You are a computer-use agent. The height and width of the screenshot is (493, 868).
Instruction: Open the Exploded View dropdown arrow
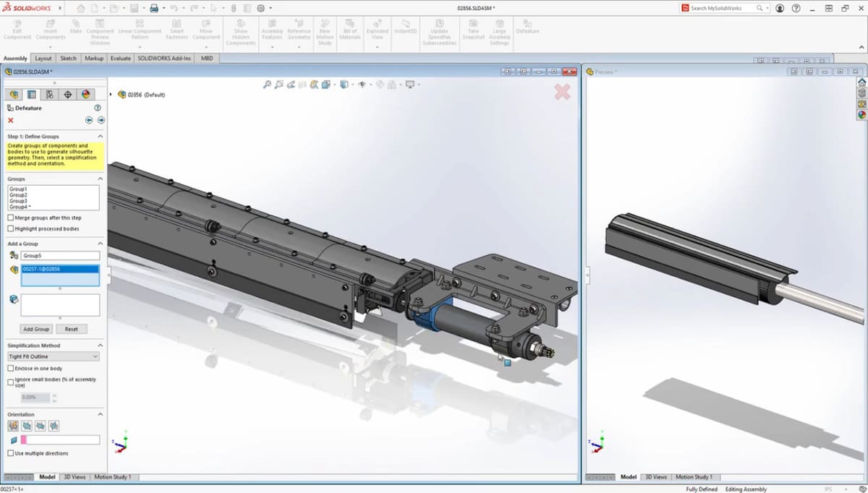(x=377, y=48)
